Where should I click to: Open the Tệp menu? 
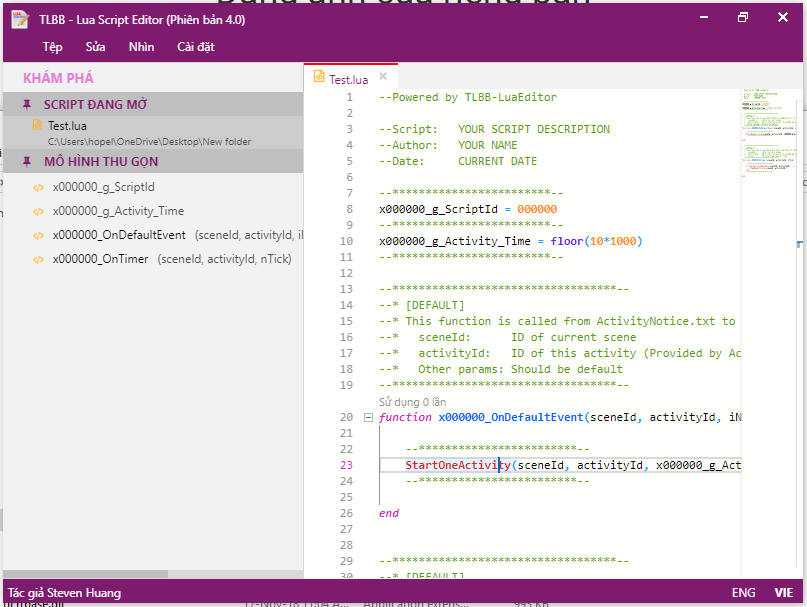(52, 47)
